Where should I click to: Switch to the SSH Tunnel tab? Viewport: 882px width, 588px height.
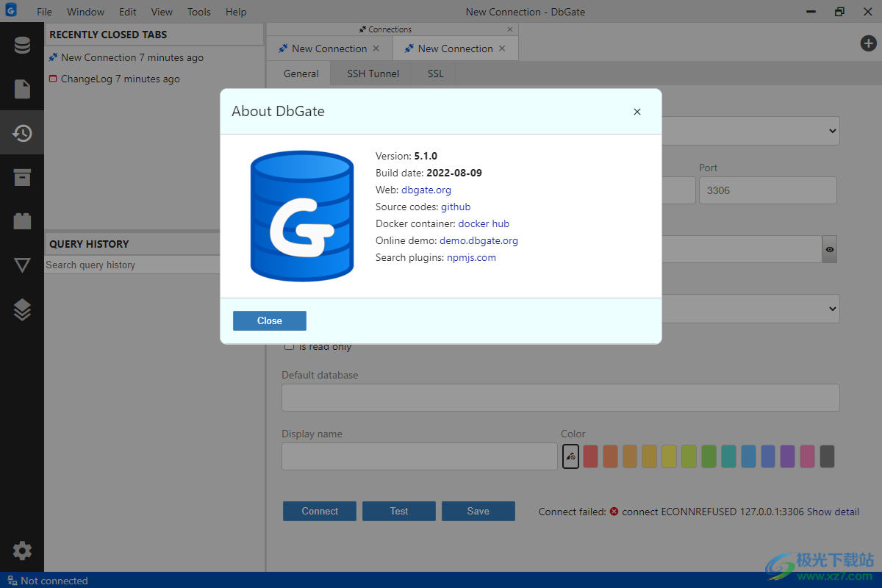373,73
